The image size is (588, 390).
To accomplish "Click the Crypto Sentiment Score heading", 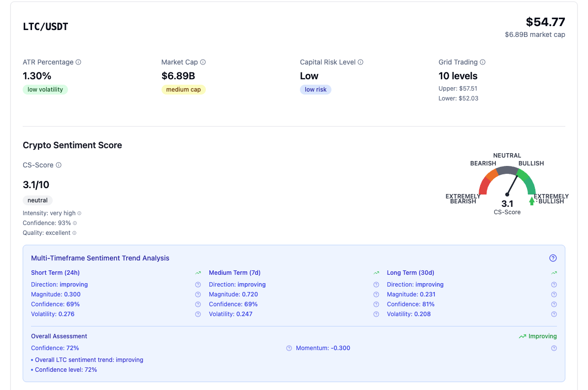I will point(72,145).
